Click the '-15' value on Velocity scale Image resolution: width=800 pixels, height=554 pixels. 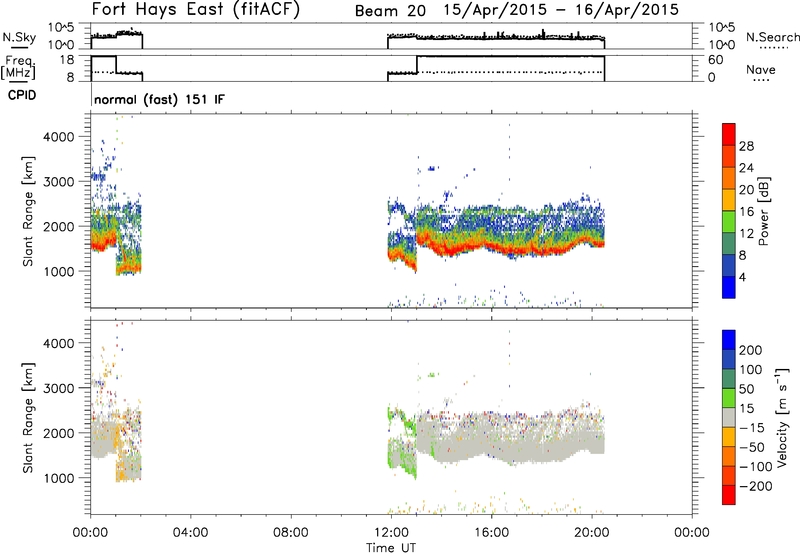752,427
